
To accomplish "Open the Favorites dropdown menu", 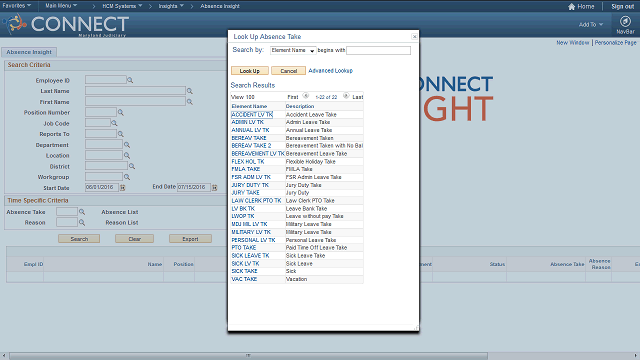I will click(16, 6).
